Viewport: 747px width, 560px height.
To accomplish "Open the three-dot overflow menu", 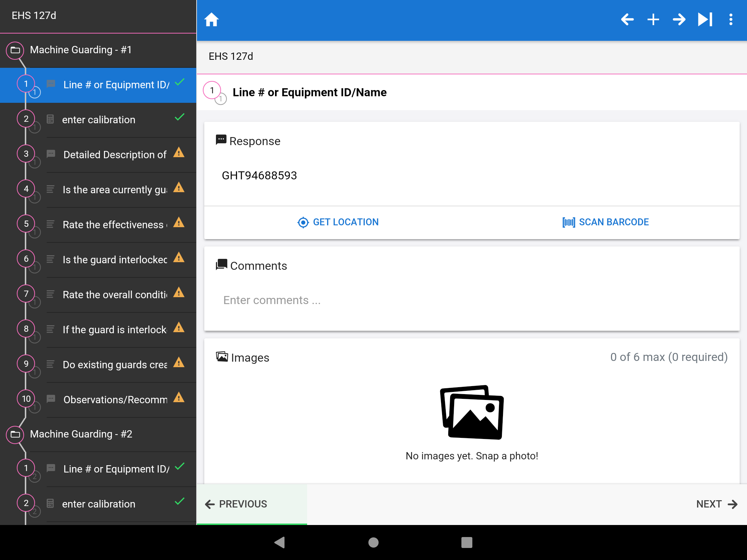I will (x=731, y=20).
